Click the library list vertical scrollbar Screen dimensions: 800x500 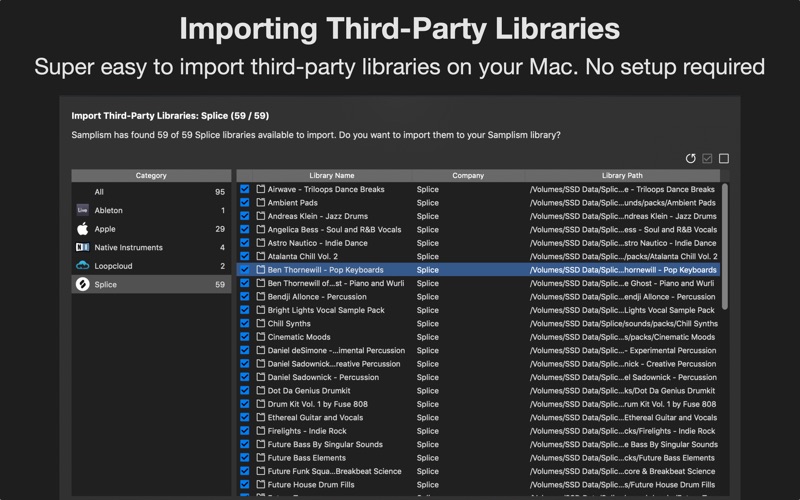pos(724,246)
